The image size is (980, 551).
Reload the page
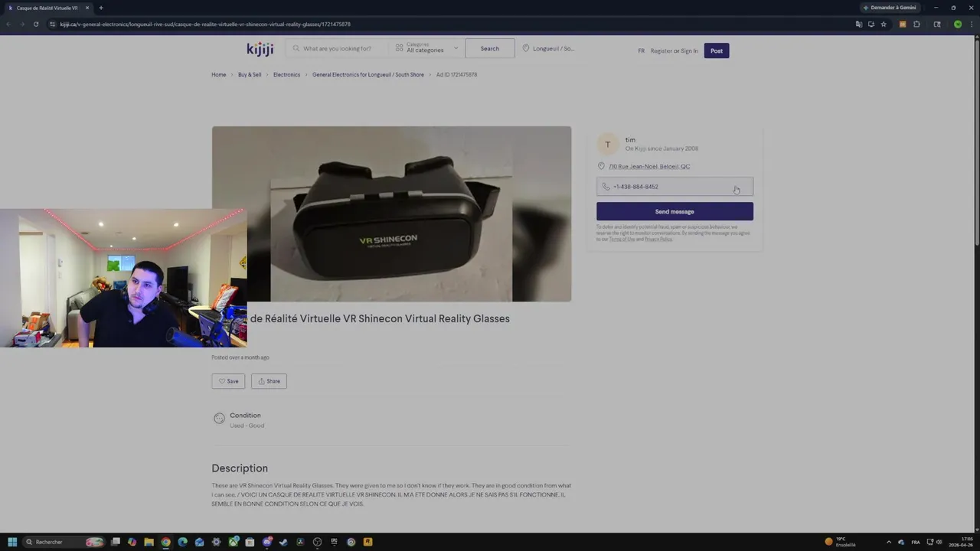point(35,24)
